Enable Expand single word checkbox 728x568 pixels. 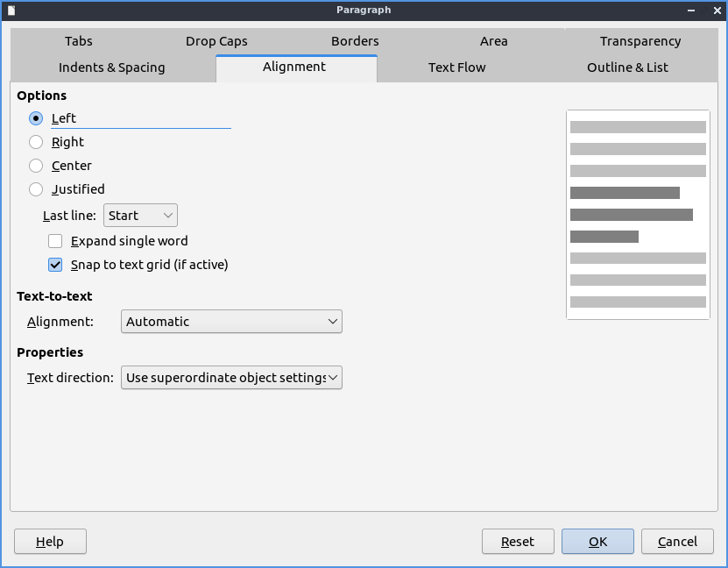(55, 241)
